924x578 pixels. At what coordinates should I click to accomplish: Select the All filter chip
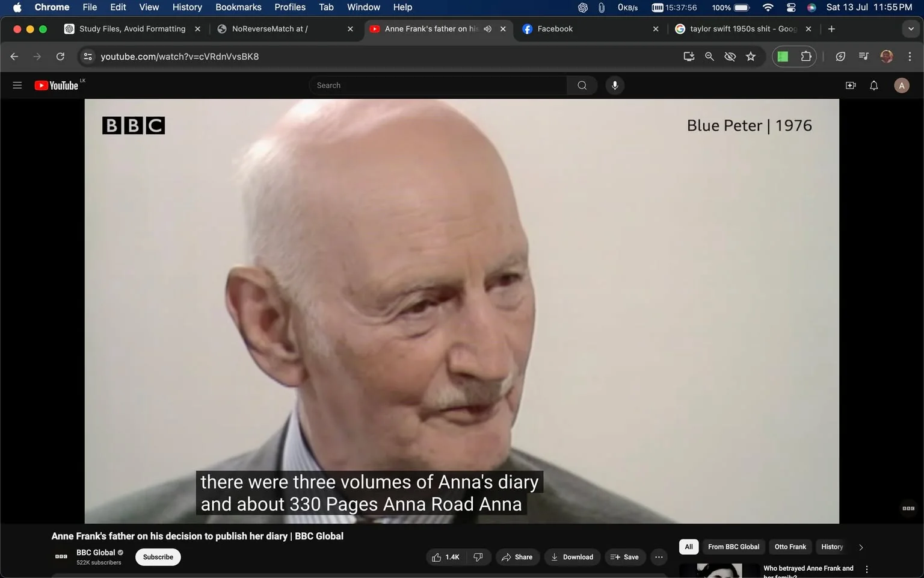[689, 547]
